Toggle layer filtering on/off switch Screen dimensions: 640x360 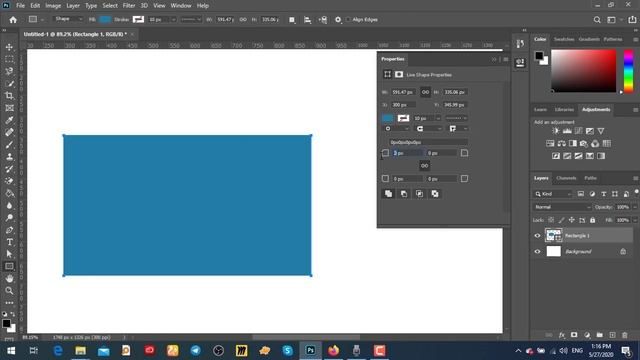tap(636, 192)
